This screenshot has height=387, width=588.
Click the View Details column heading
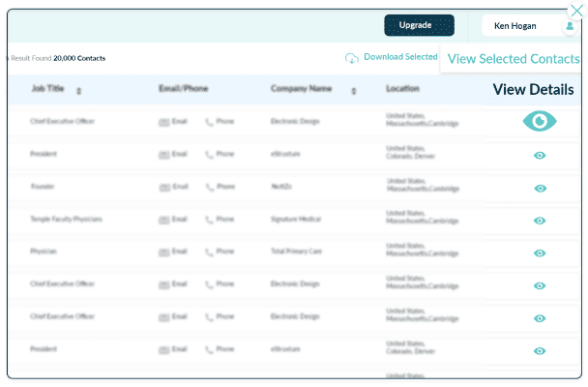tap(533, 90)
